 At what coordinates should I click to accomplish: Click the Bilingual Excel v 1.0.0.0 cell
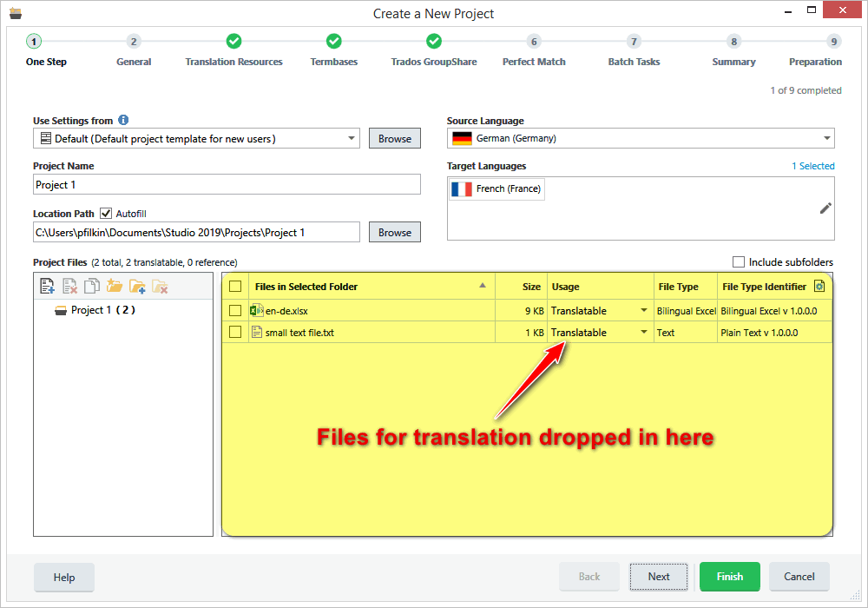click(774, 311)
